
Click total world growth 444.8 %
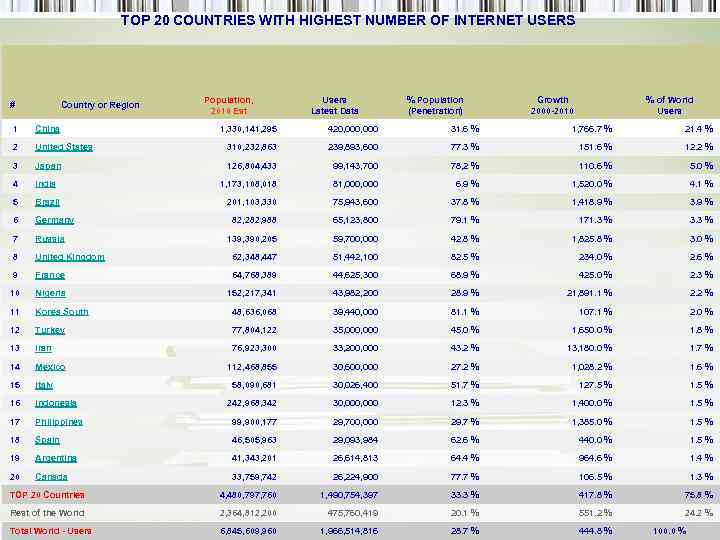coord(596,531)
